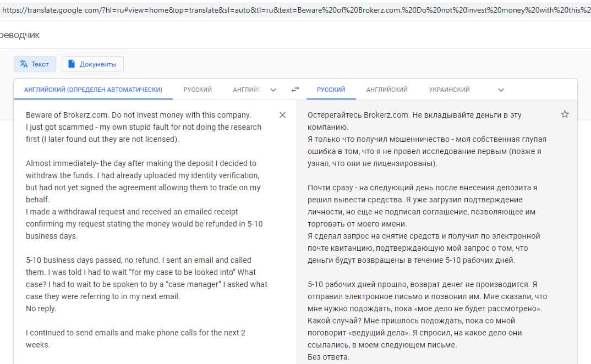Select Русский target language tab
Image resolution: width=591 pixels, height=364 pixels.
(331, 90)
